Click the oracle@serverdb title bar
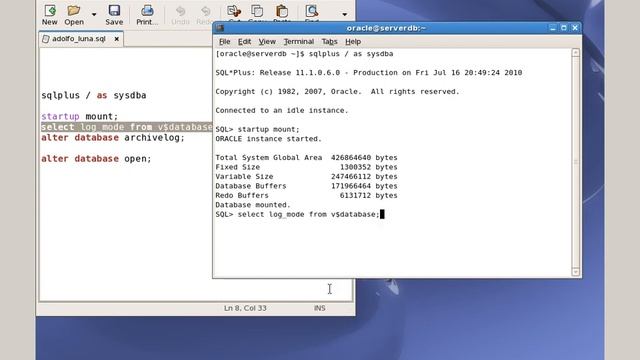640x360 pixels. (x=386, y=28)
